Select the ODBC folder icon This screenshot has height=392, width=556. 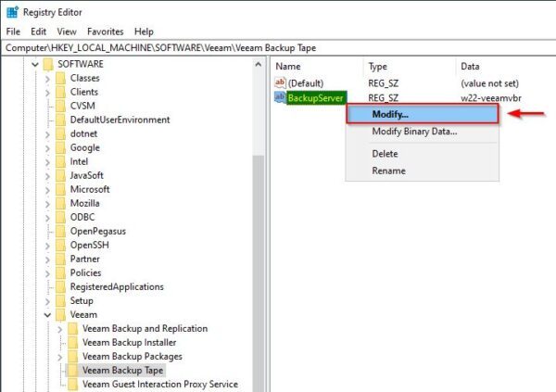[x=60, y=217]
